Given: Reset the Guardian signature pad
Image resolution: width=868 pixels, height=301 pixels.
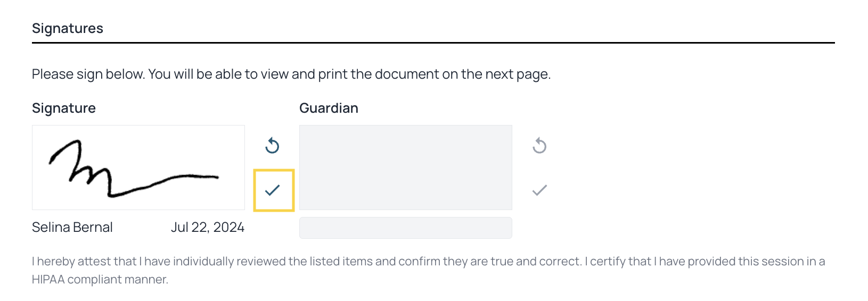Looking at the screenshot, I should [x=539, y=145].
